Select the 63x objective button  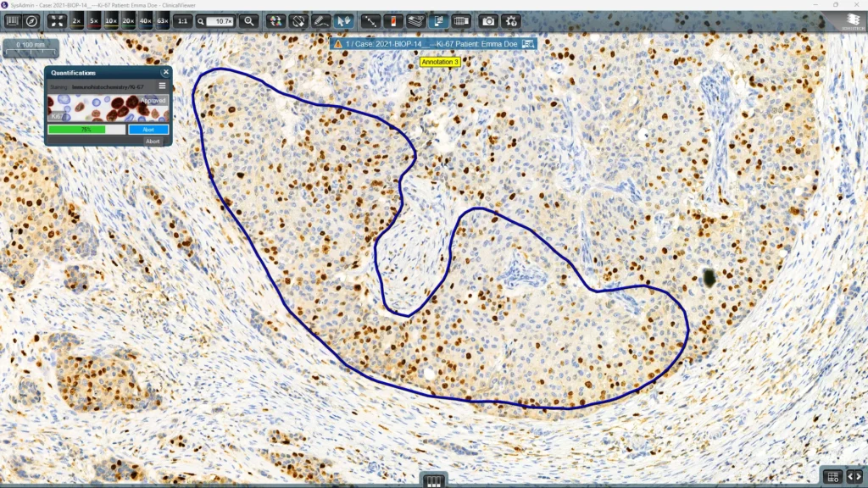pos(162,21)
